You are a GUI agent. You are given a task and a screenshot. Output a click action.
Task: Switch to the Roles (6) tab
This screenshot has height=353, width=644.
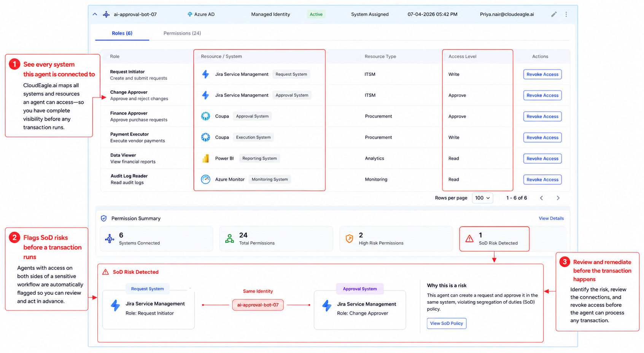[x=122, y=33]
